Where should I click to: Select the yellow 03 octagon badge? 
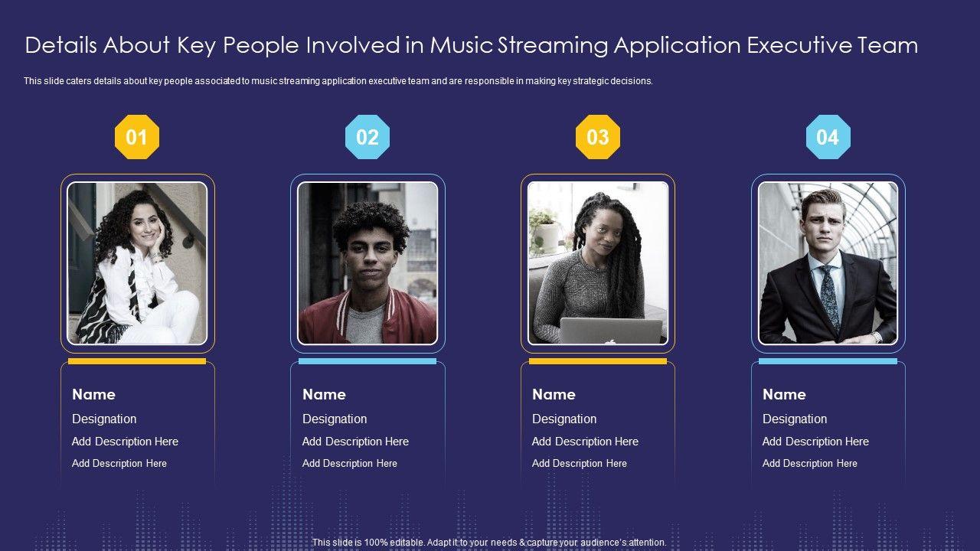(597, 137)
